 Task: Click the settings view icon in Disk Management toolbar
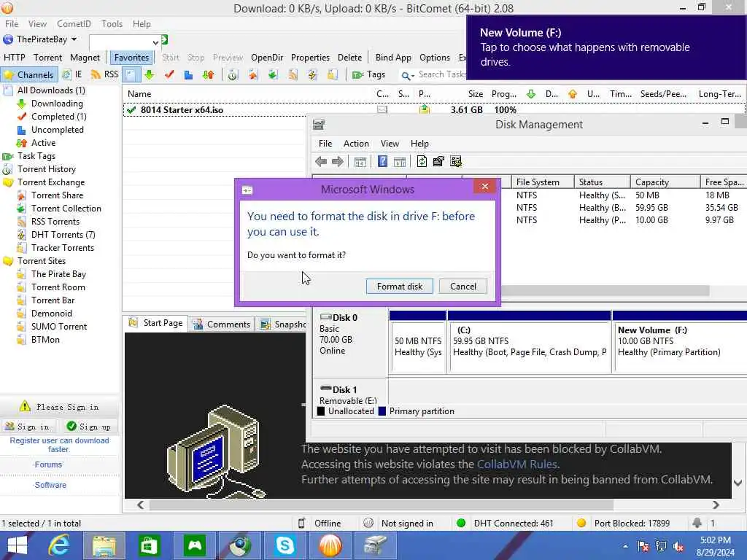(456, 161)
